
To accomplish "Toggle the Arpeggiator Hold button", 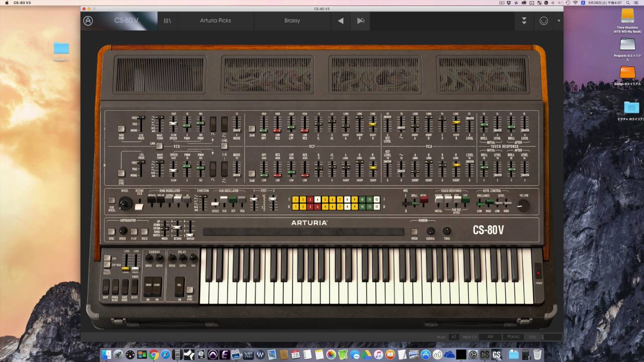I will point(145,232).
